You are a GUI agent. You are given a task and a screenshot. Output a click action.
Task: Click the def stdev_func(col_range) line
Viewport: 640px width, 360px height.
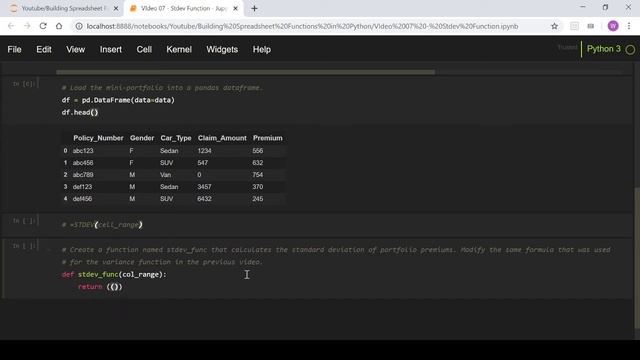tap(114, 274)
